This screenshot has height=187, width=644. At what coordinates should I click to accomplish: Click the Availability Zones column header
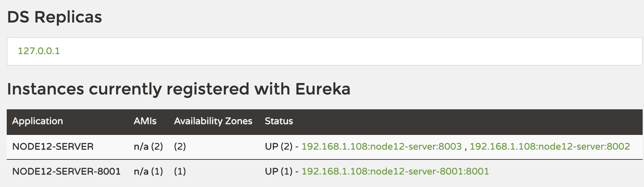pyautogui.click(x=213, y=121)
